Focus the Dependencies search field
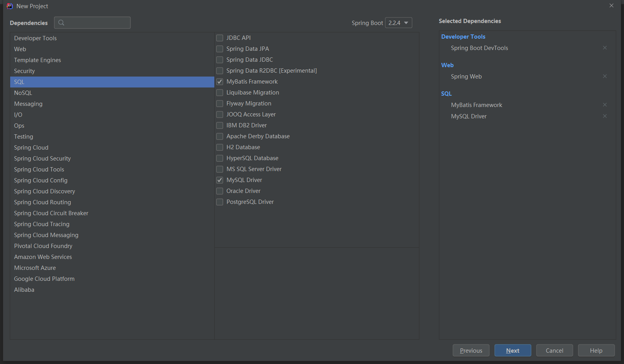This screenshot has width=624, height=364. tap(92, 23)
